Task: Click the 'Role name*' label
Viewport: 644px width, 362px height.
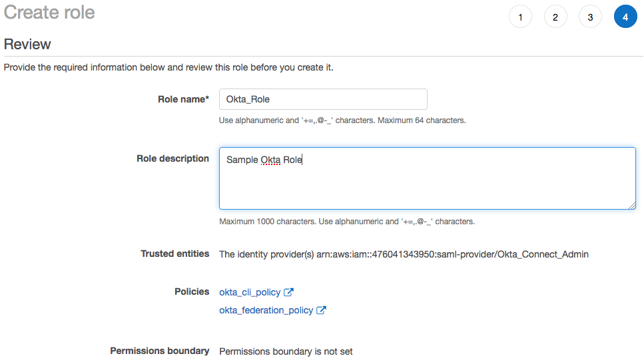Action: (183, 99)
